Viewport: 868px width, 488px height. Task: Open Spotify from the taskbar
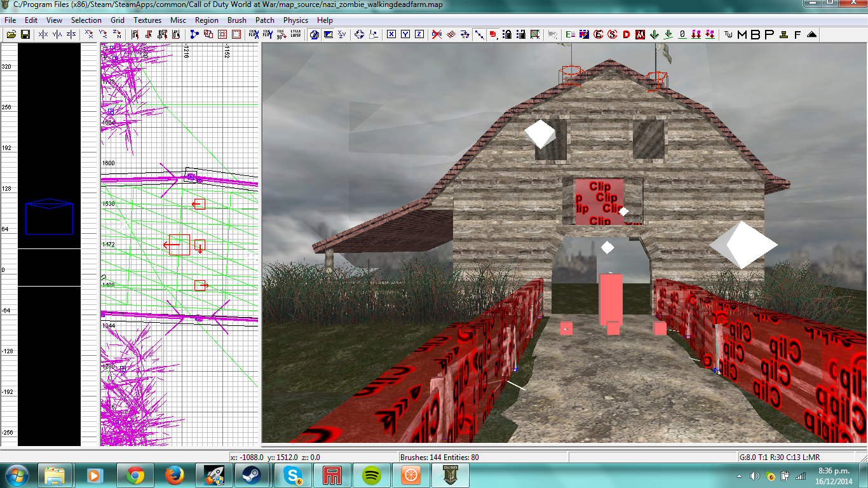[372, 475]
